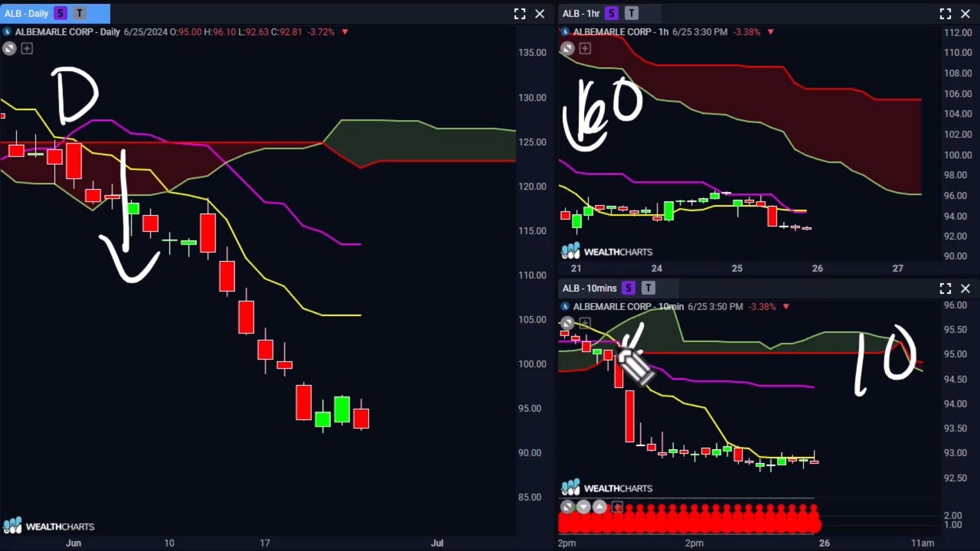Click the gray T badge on ALB - Daily tab
The height and width of the screenshot is (551, 980).
pos(80,14)
